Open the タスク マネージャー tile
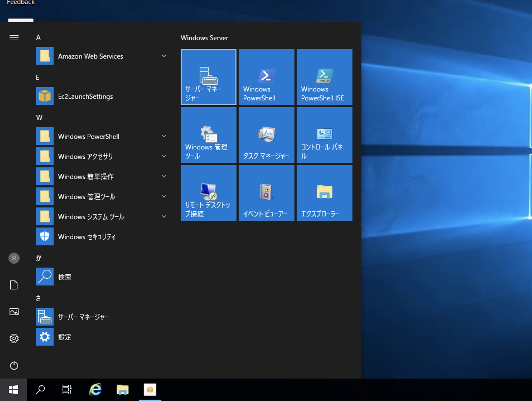This screenshot has height=401, width=532. coord(266,135)
